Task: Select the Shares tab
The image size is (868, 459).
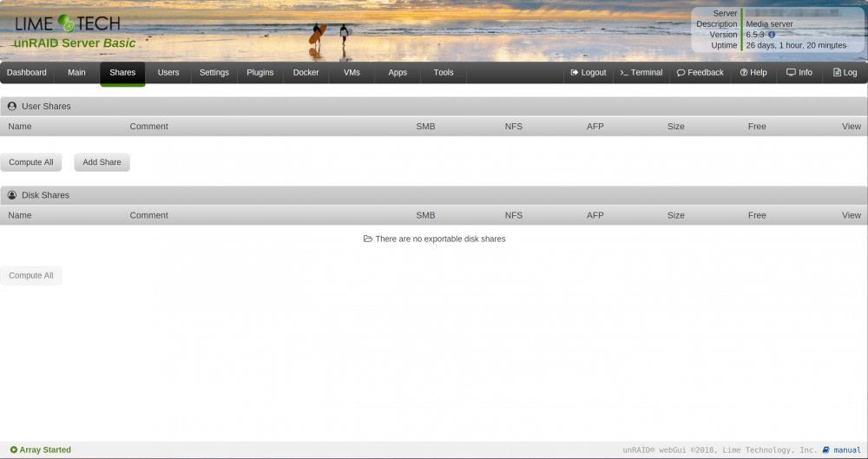Action: 122,73
